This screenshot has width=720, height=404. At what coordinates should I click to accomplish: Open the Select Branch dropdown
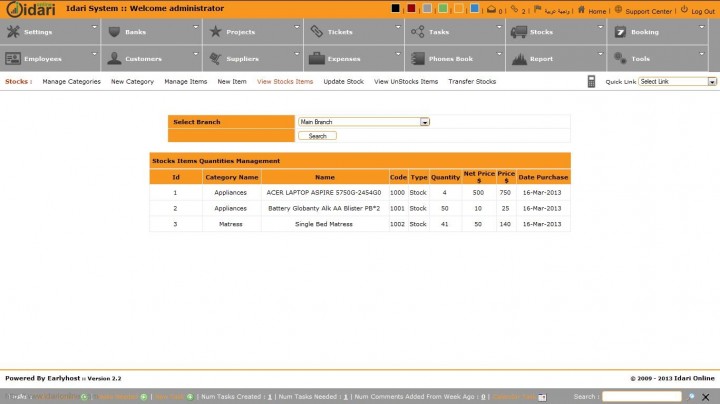pyautogui.click(x=364, y=122)
